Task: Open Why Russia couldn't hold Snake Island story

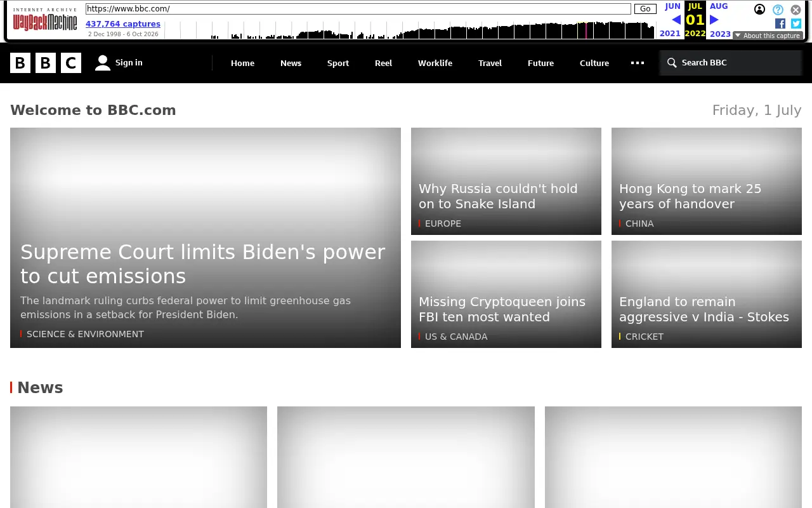Action: point(498,196)
